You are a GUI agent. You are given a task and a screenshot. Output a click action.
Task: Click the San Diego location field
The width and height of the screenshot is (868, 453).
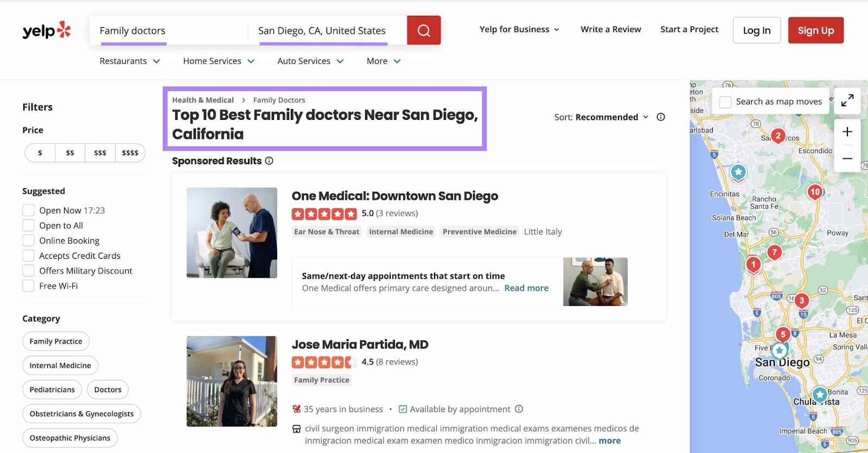pos(328,30)
